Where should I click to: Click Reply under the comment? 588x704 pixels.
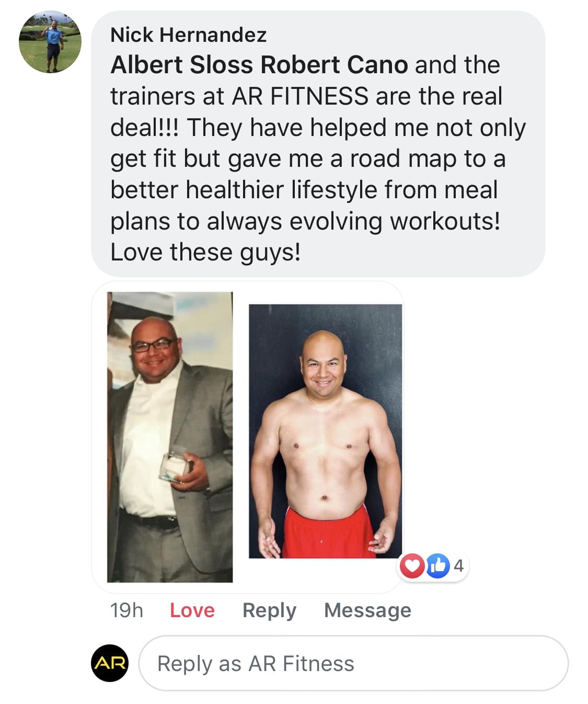pos(269,610)
